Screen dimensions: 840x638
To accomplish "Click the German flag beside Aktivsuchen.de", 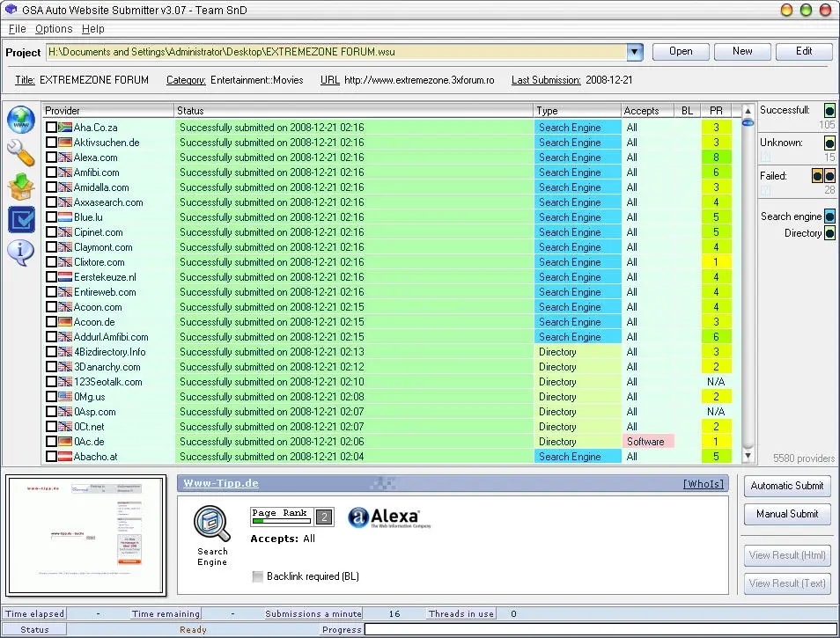I will coord(65,143).
